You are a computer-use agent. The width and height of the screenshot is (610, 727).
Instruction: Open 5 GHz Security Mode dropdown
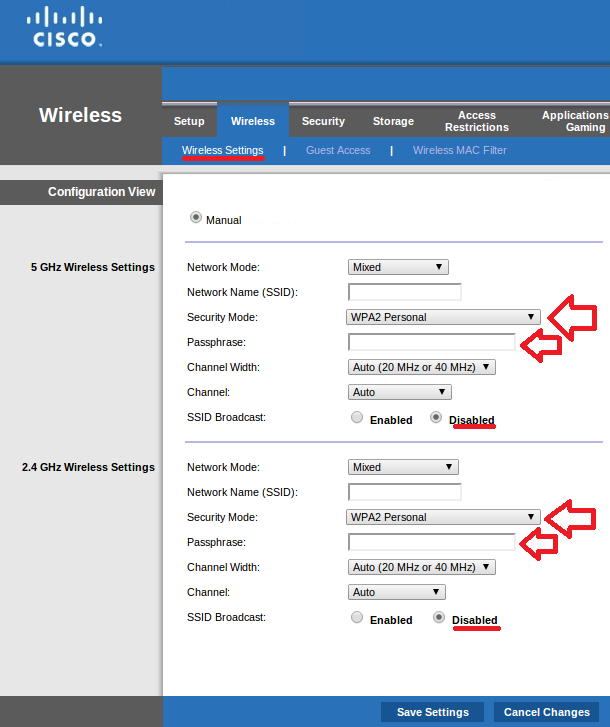pos(444,317)
